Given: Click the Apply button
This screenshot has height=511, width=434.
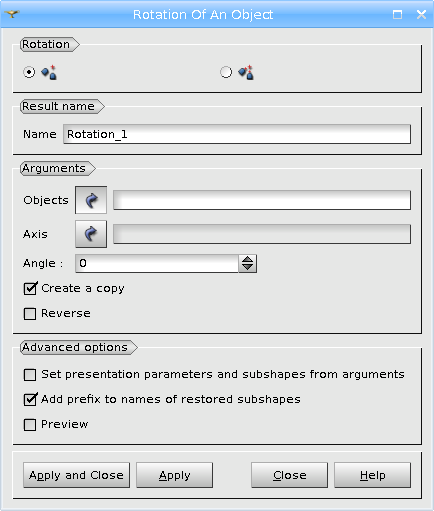Looking at the screenshot, I should pos(174,475).
